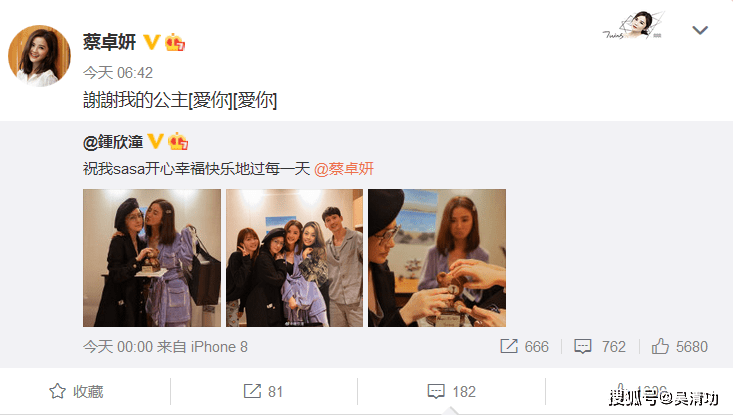Open the Twins card decoration image
The image size is (733, 415).
(x=633, y=26)
